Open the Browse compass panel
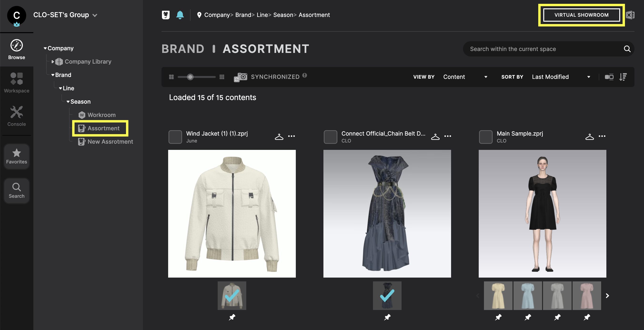644x330 pixels. point(16,49)
